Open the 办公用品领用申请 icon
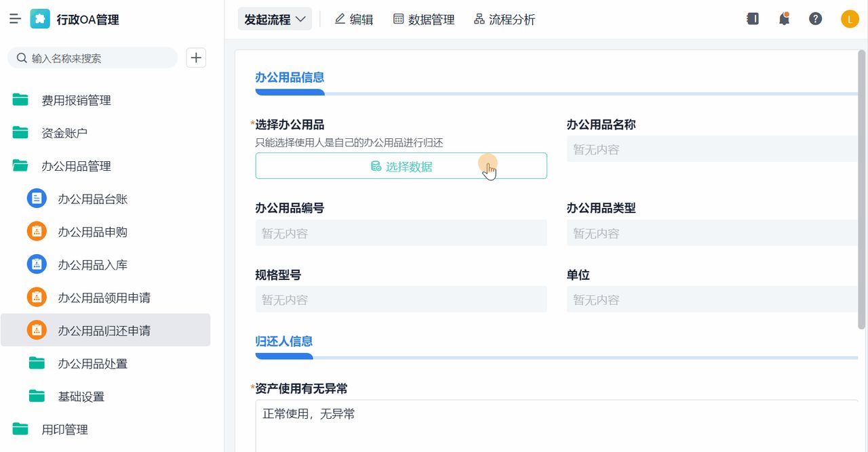Screen dimensions: 868x452 point(37,296)
